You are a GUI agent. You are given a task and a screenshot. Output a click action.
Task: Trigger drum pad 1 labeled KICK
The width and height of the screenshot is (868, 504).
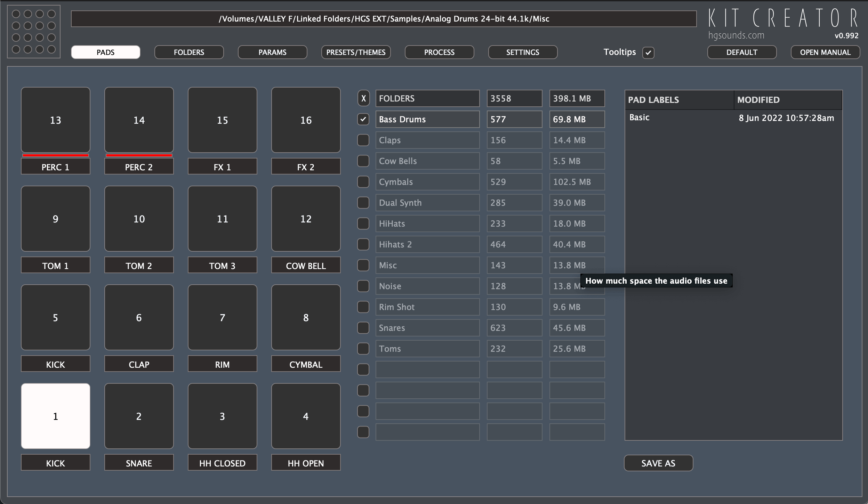click(x=55, y=416)
